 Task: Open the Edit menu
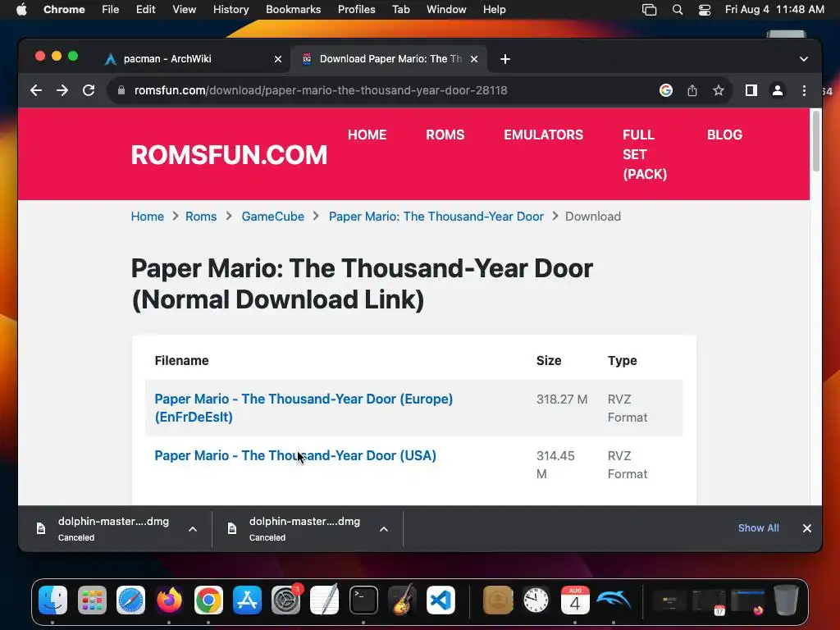pyautogui.click(x=145, y=10)
